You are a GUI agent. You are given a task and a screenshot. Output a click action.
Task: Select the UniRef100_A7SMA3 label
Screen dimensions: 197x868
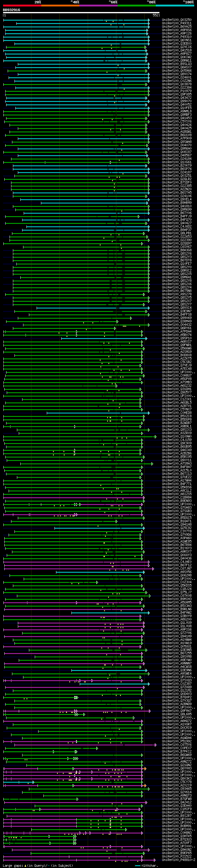point(177,464)
